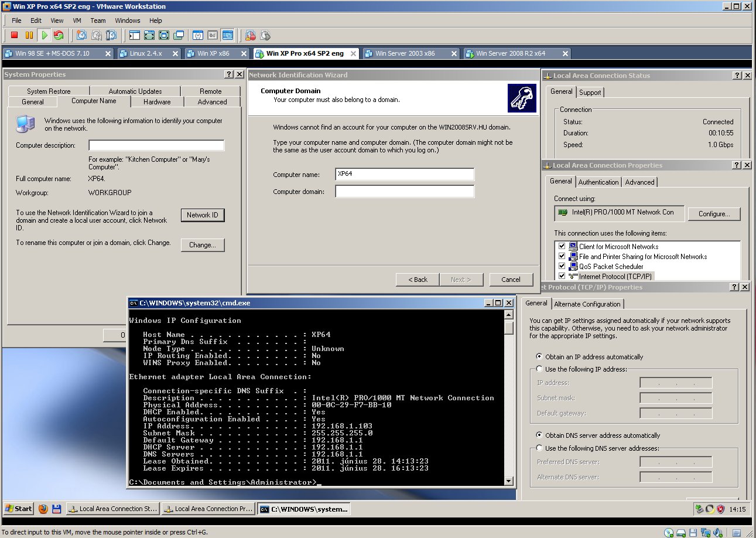The width and height of the screenshot is (756, 538).
Task: Activate the cmd.exe taskbar button
Action: (x=304, y=509)
